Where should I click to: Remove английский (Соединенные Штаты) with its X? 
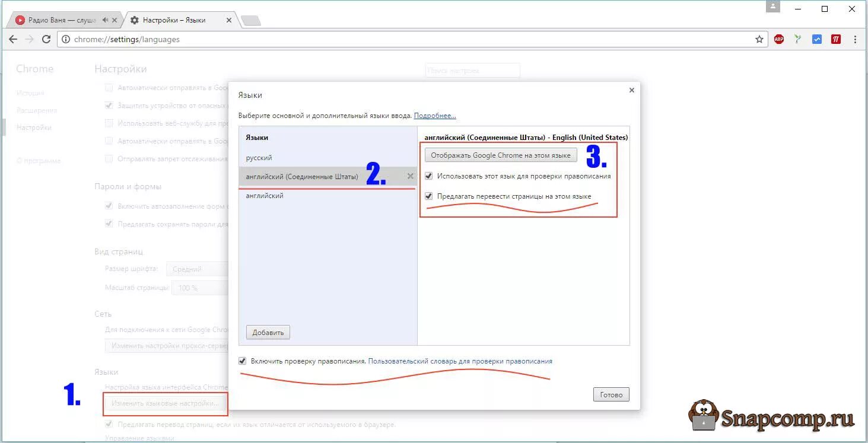(410, 176)
